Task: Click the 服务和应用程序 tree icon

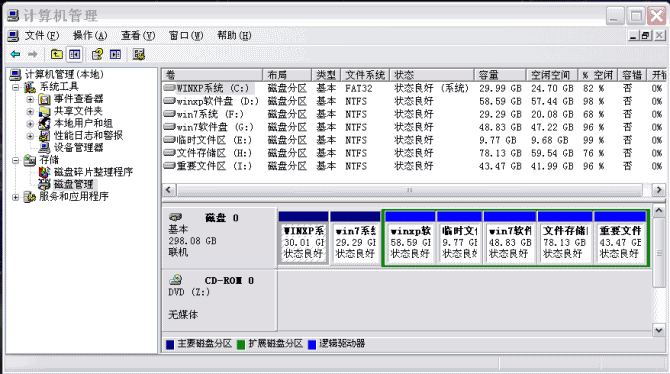Action: [30, 197]
